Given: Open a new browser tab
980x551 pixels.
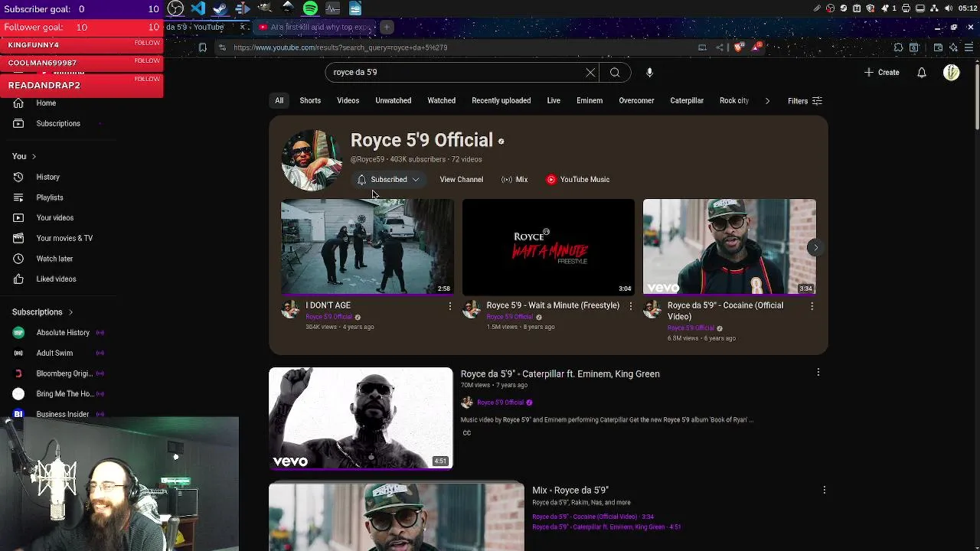Looking at the screenshot, I should point(387,28).
